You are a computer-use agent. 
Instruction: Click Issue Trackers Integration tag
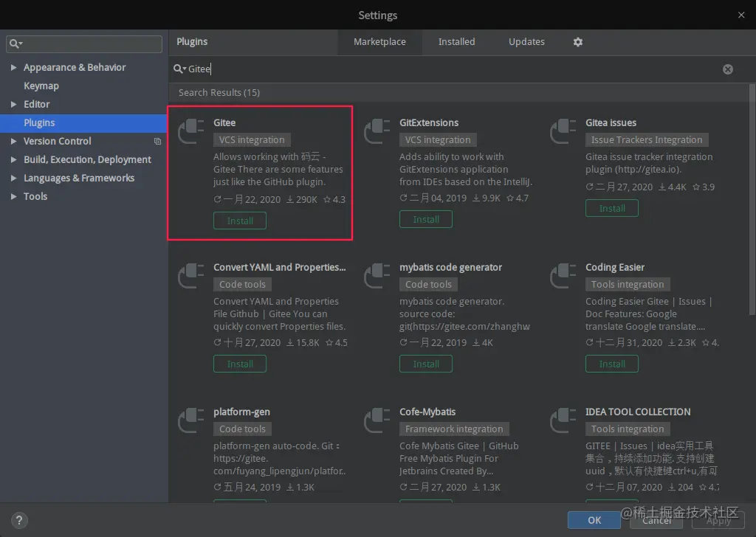[647, 139]
